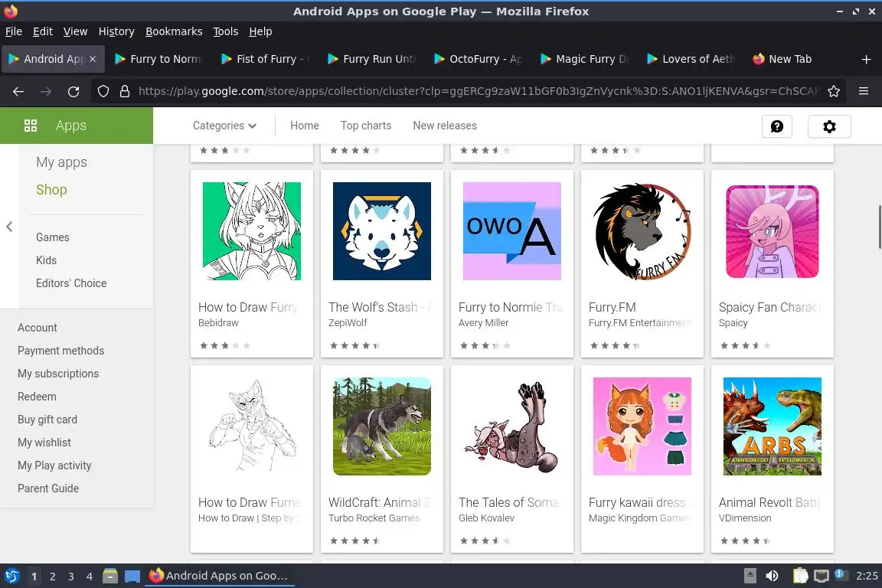
Task: Open My Play activity link
Action: [x=54, y=466]
